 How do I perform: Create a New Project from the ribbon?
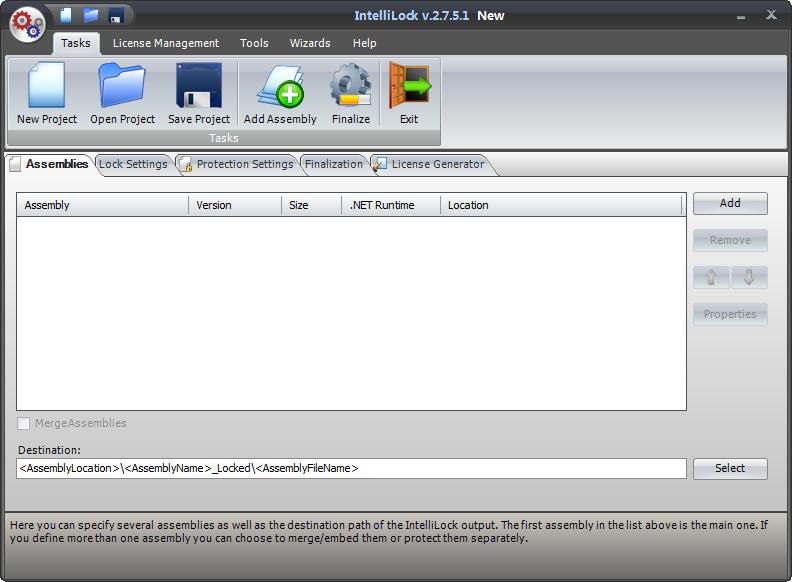point(47,93)
